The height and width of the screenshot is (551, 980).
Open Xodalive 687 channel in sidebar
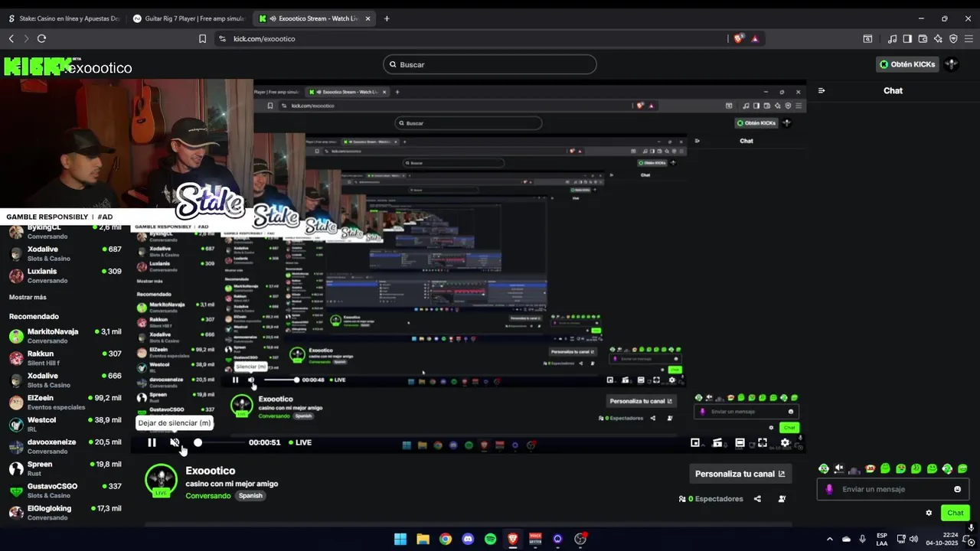click(x=65, y=253)
